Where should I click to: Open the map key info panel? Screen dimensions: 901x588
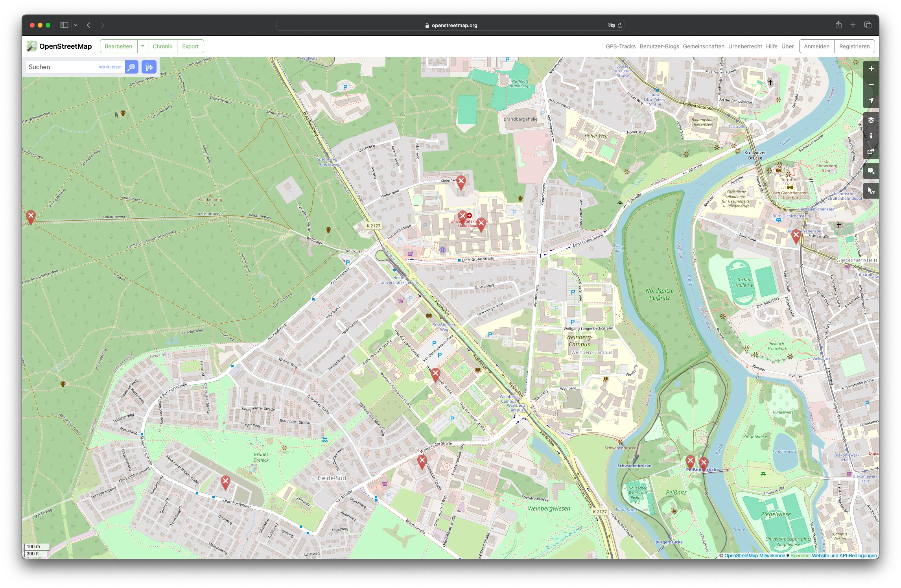tap(871, 136)
